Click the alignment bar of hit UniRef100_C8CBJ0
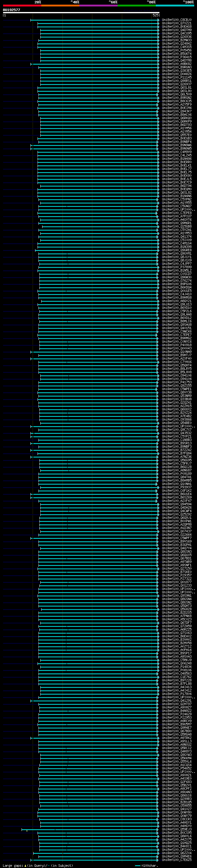The width and height of the screenshot is (197, 868). point(94,20)
